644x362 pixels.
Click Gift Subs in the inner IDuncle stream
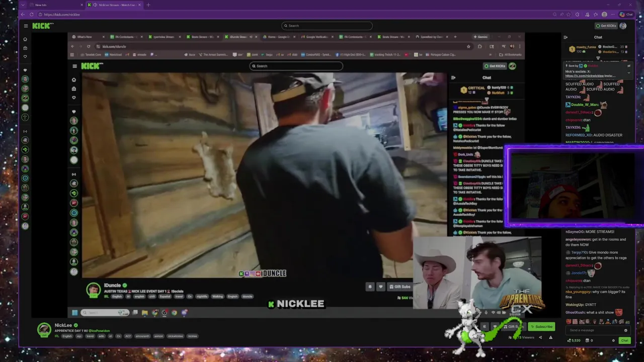tap(400, 287)
